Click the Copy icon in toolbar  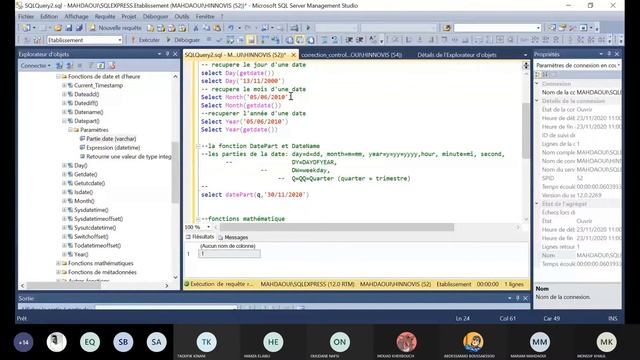[x=207, y=28]
